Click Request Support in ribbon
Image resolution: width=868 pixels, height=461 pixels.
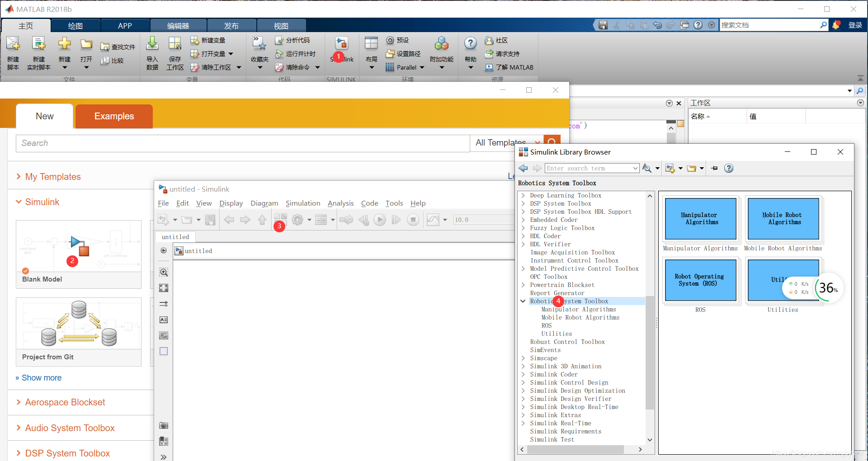click(502, 54)
